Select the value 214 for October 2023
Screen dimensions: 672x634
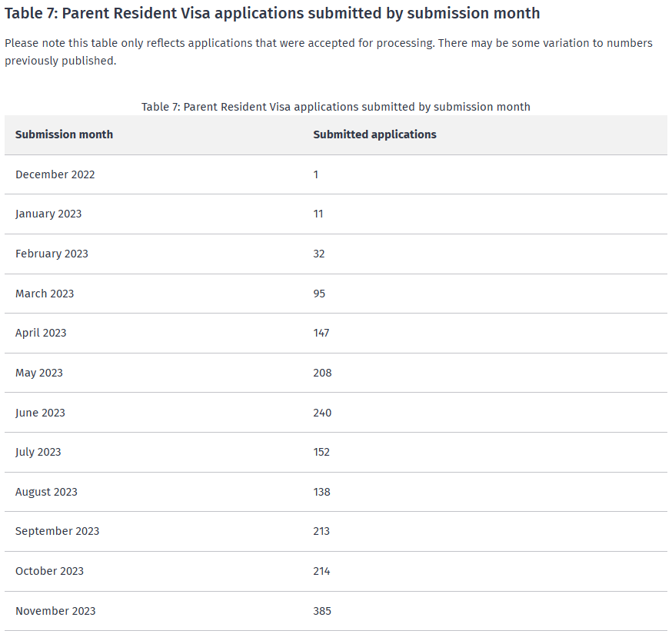pyautogui.click(x=321, y=571)
